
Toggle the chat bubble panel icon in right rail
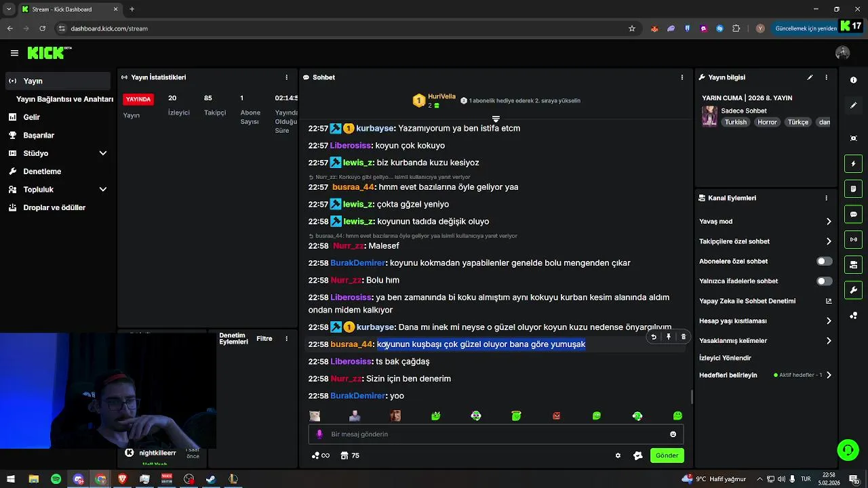853,214
